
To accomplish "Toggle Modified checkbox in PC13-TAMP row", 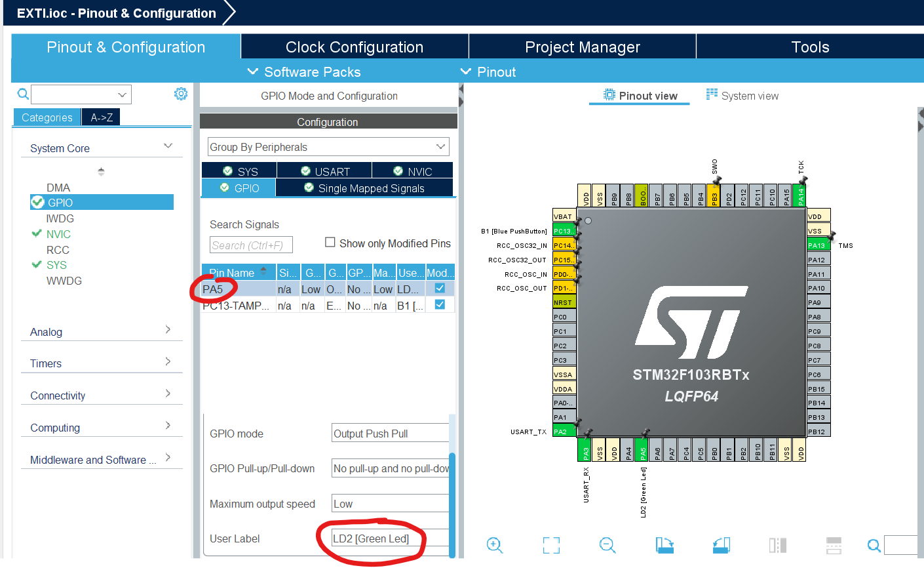I will (440, 304).
